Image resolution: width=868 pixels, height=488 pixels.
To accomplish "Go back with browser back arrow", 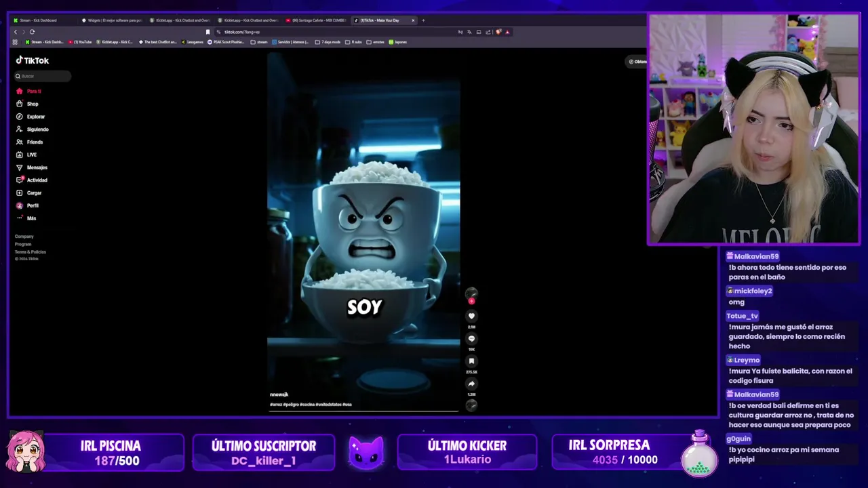I will (16, 32).
